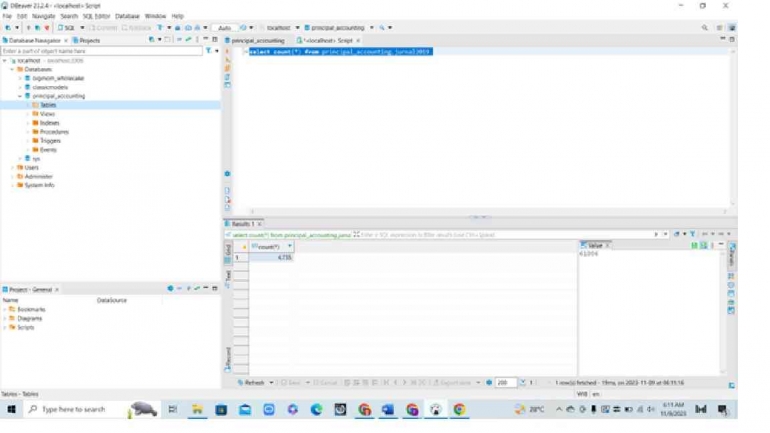
Task: Open the count(*) column header dropdown arrow
Action: 290,246
